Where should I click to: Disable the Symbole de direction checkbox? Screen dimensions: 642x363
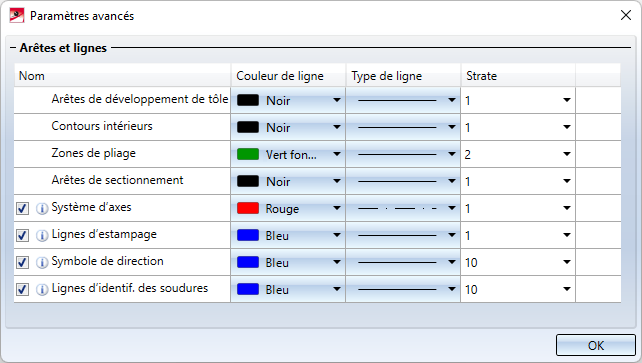click(22, 263)
